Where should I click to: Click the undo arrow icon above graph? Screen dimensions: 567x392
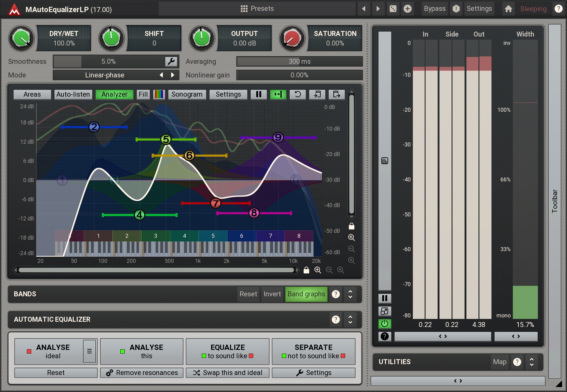(x=297, y=94)
